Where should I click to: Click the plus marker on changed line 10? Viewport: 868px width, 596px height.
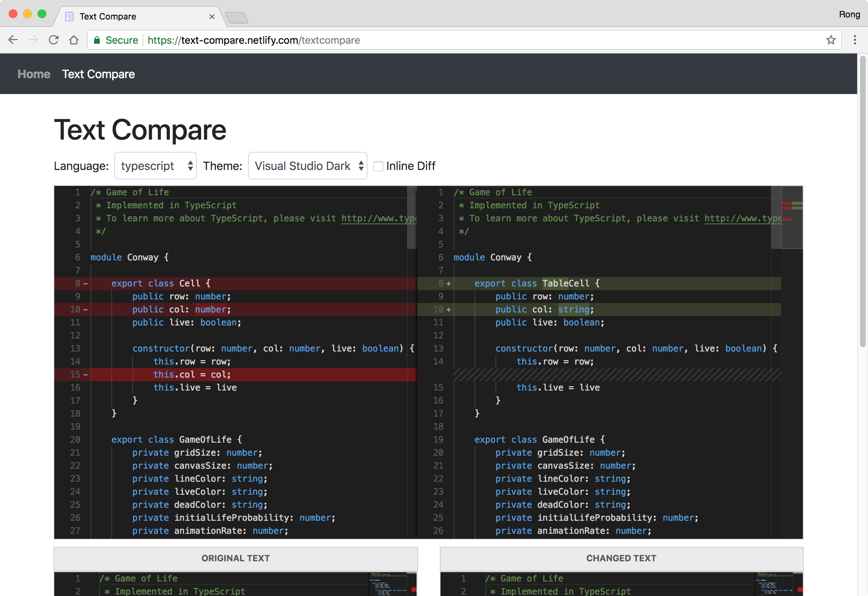click(448, 310)
